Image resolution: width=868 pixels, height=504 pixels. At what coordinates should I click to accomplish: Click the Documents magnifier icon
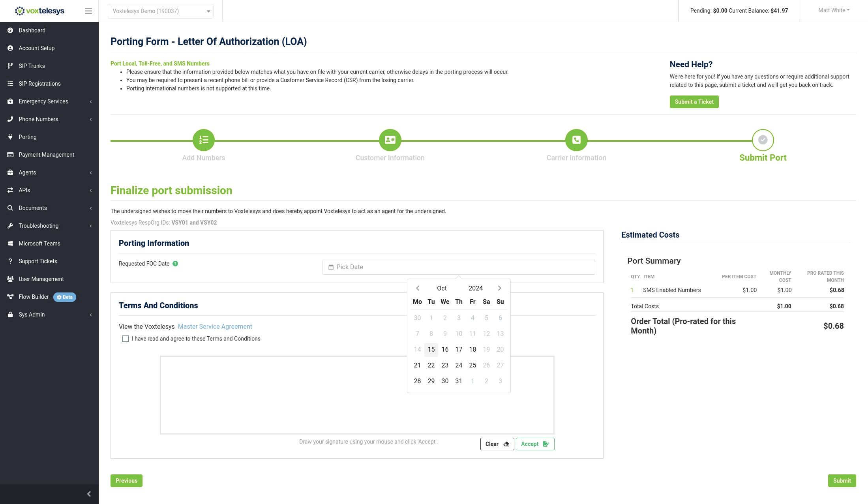10,208
